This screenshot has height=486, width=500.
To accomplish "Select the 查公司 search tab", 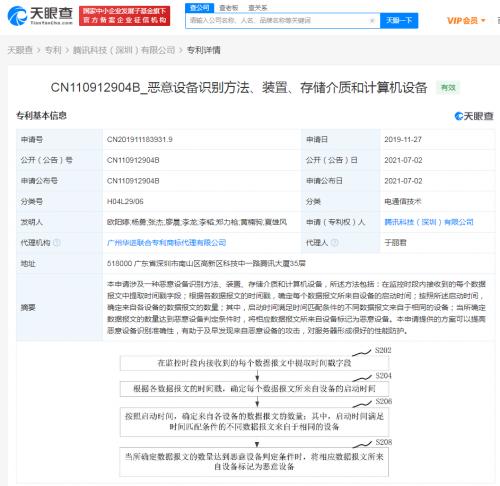I will tap(199, 8).
